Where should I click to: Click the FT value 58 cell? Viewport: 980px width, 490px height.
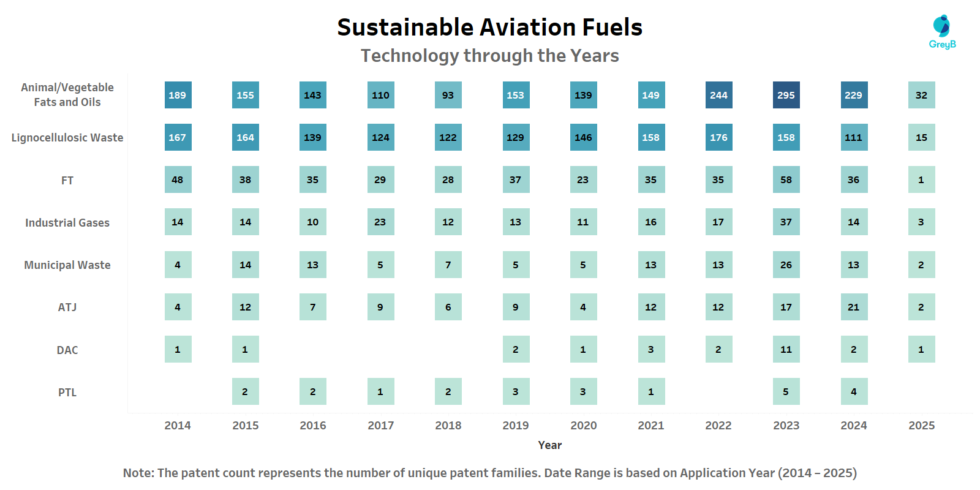[x=786, y=179]
